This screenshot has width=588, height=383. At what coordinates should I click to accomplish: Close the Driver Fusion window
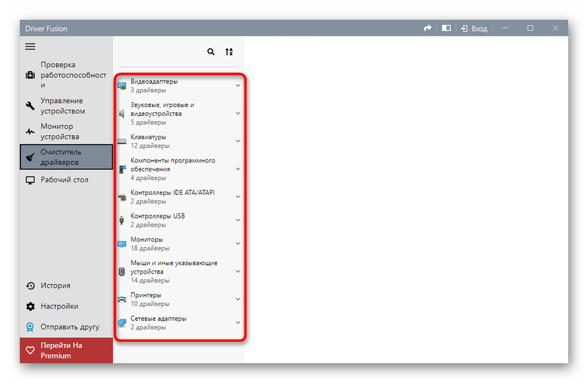pos(555,28)
